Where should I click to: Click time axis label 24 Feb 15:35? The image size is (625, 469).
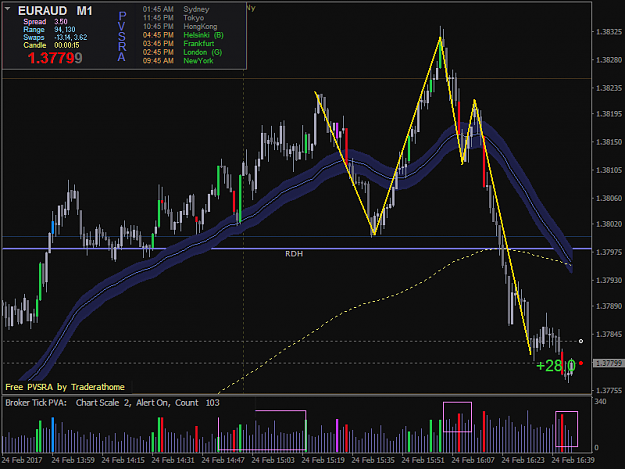(373, 460)
